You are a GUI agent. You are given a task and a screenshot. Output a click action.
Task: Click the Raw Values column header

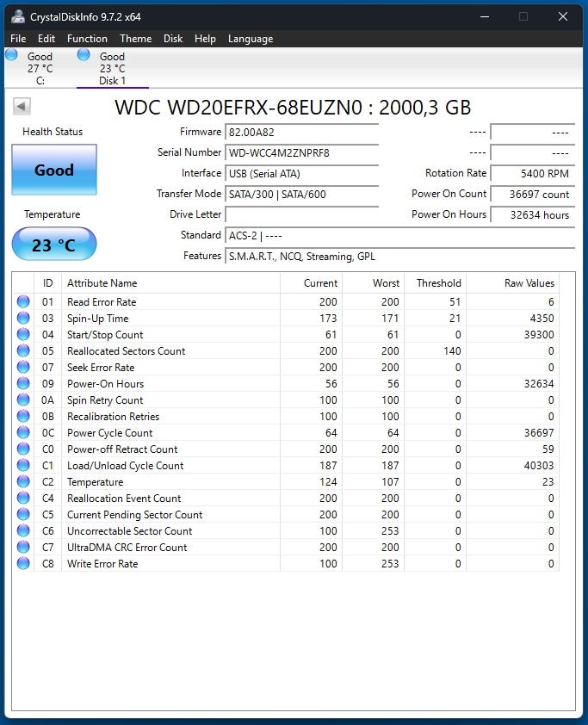512,283
